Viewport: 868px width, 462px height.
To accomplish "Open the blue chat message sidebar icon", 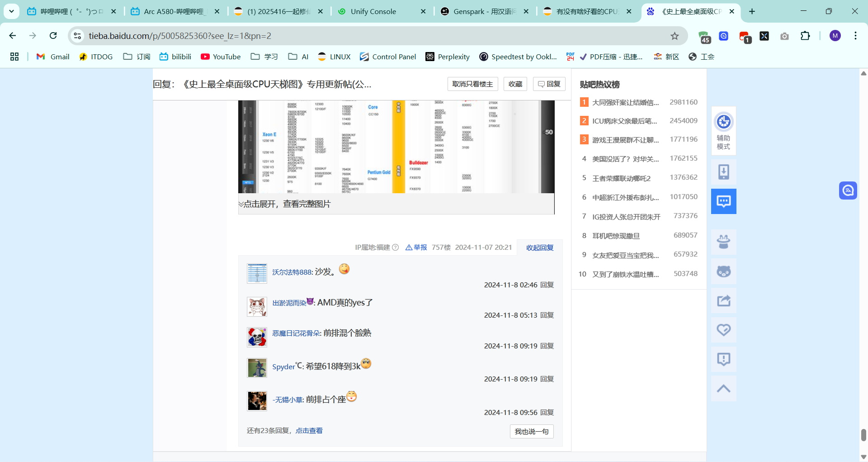I will click(x=723, y=201).
